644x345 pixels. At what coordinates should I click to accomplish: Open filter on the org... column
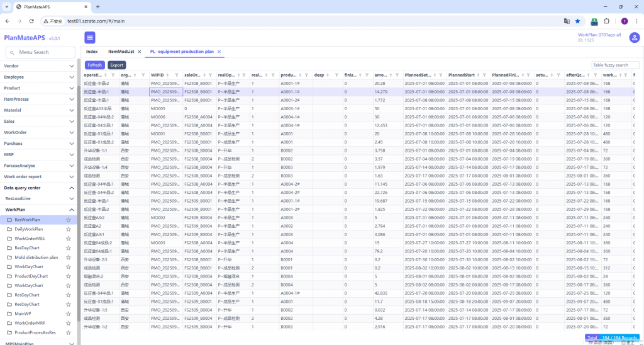point(143,76)
